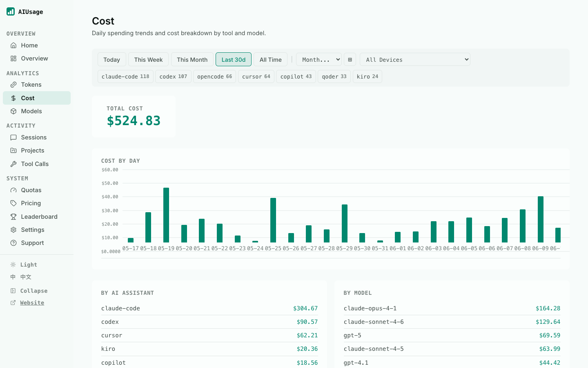Click the calendar grid icon button

350,60
